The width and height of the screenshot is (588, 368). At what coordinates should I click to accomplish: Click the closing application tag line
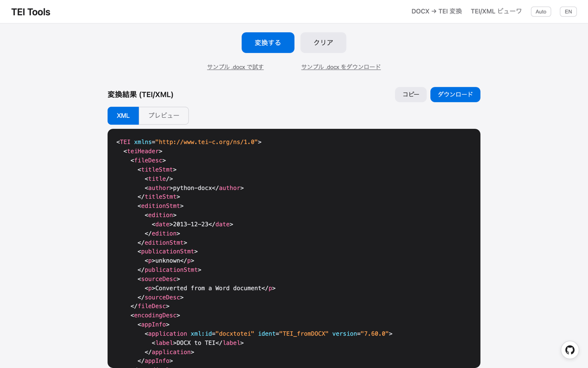(x=170, y=352)
